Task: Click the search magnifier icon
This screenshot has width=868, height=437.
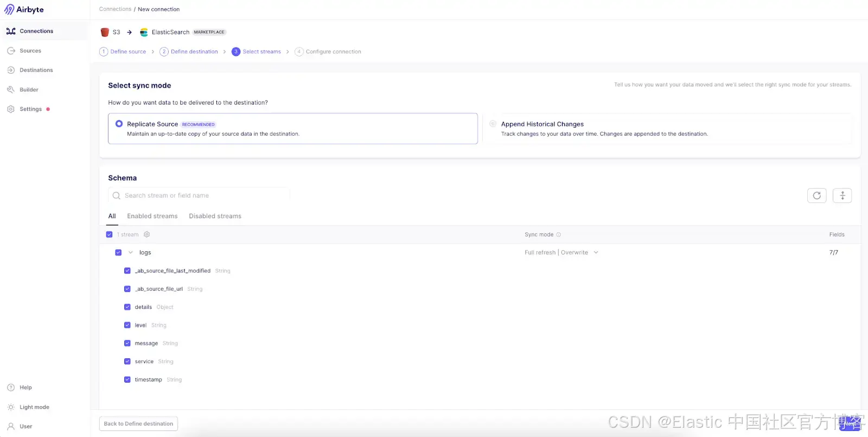Action: (116, 195)
